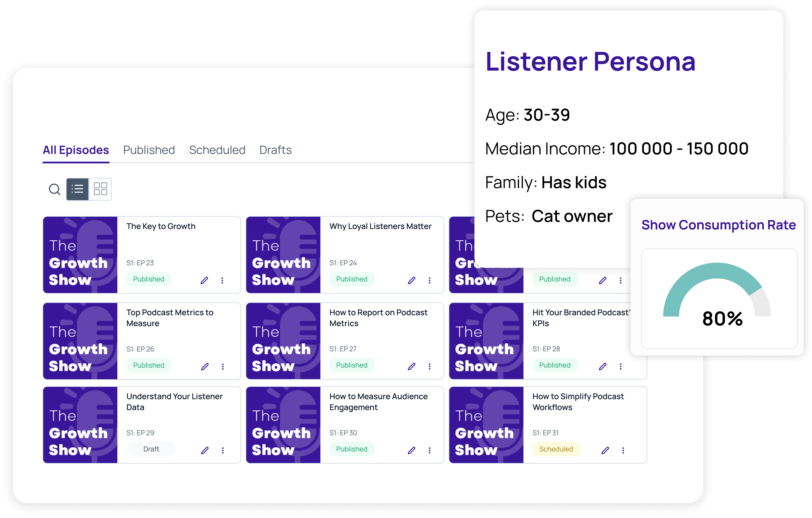Edit The Key to Growth episode
The image size is (812, 518).
[204, 280]
